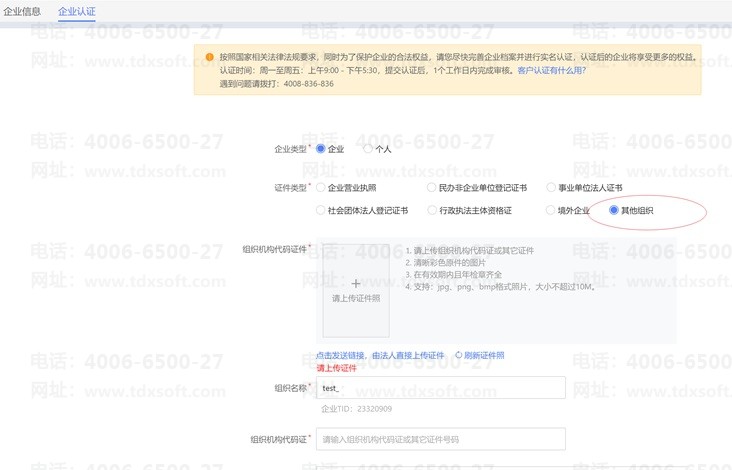Viewport: 732px width, 470px height.
Task: Choose the 个人 radio option
Action: [368, 149]
